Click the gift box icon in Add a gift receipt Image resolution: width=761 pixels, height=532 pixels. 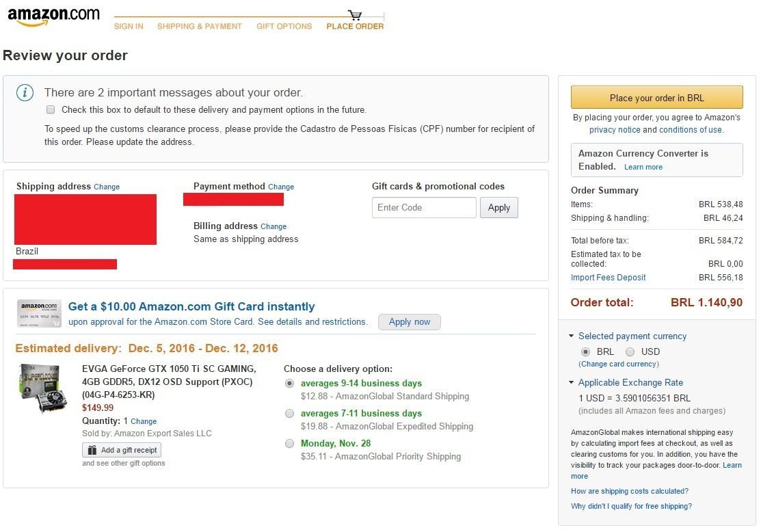[92, 450]
